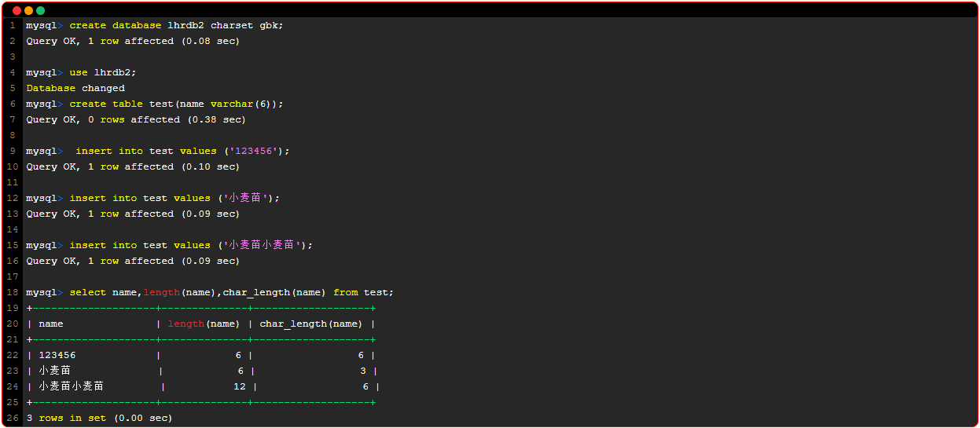Click the insert statement with value '123456'
The width and height of the screenshot is (980, 428).
pos(182,151)
